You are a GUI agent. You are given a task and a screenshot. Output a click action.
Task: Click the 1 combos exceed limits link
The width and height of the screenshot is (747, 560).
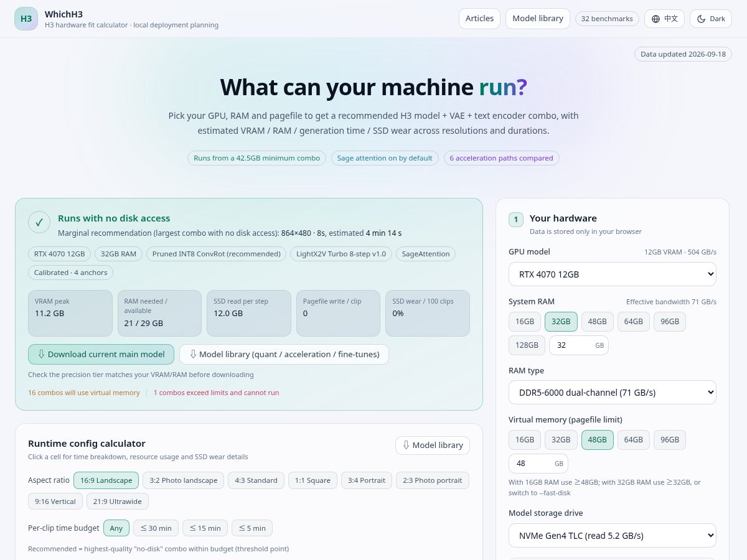216,393
